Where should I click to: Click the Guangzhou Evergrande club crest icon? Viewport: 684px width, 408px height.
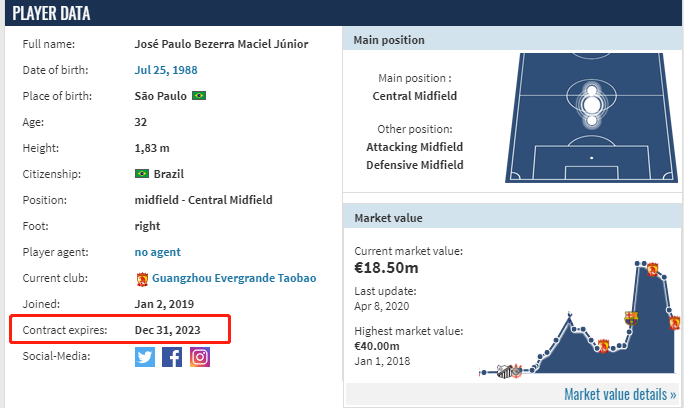[x=142, y=279]
